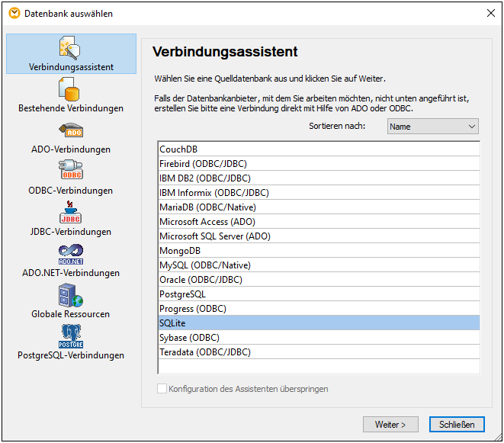Select PostgreSQL from the database list
Viewport: 504px width, 443px height.
[183, 294]
